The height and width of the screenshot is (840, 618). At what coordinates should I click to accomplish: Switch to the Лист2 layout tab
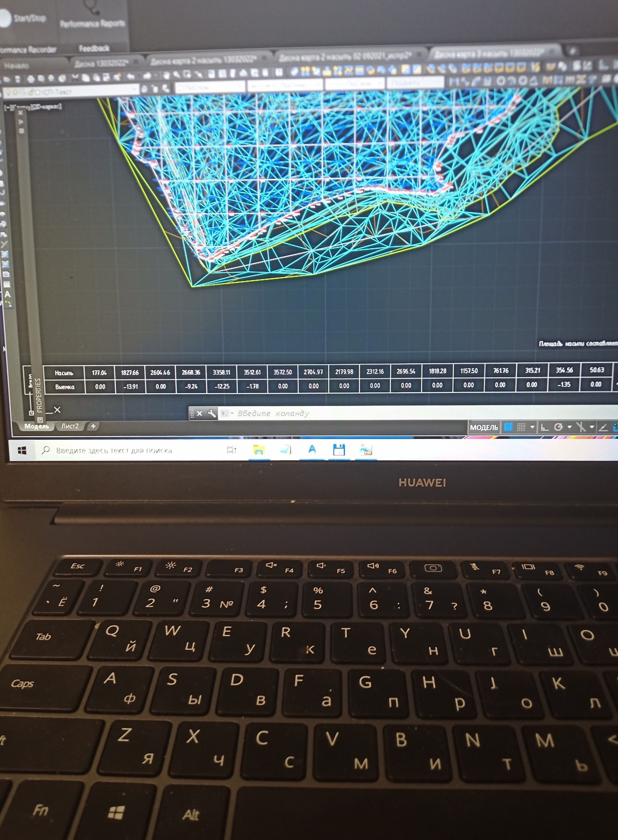[x=70, y=426]
